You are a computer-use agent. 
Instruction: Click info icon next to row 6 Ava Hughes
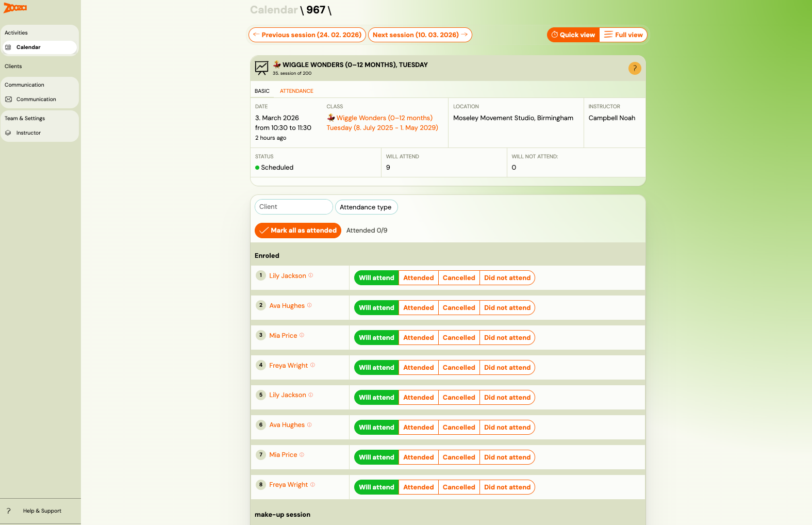309,425
